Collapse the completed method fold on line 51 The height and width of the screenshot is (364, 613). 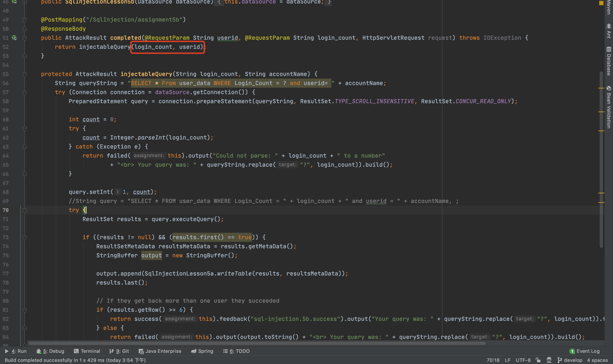(x=25, y=38)
